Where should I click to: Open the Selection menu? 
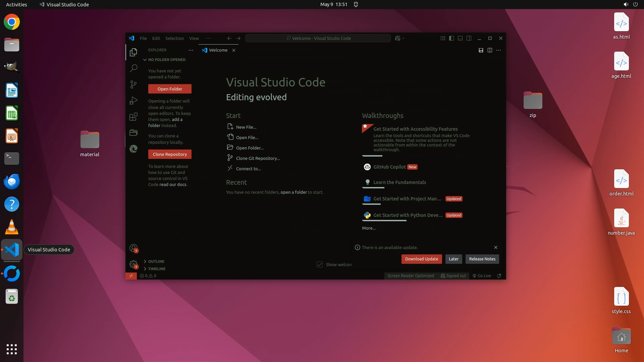pyautogui.click(x=174, y=39)
